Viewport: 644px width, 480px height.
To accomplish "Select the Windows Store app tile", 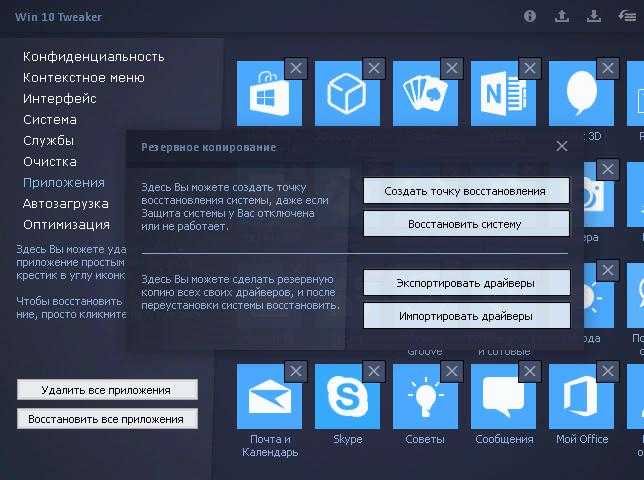I will click(x=269, y=93).
